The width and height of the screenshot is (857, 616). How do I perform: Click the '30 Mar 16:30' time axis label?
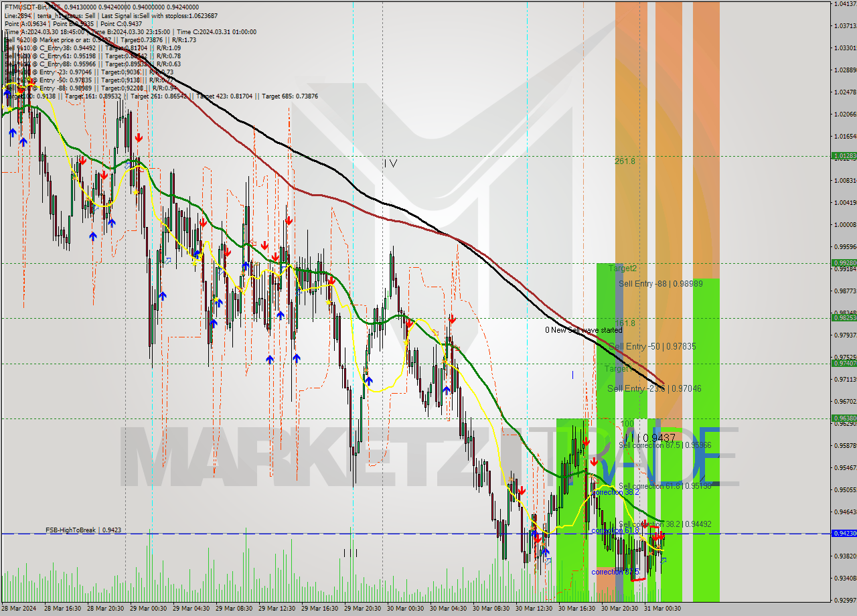577,609
